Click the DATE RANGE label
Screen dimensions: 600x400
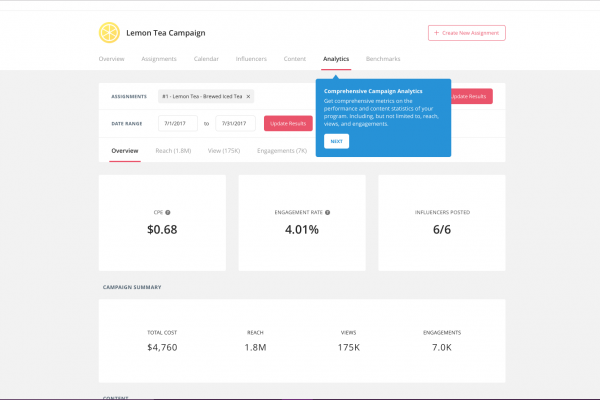[127, 124]
